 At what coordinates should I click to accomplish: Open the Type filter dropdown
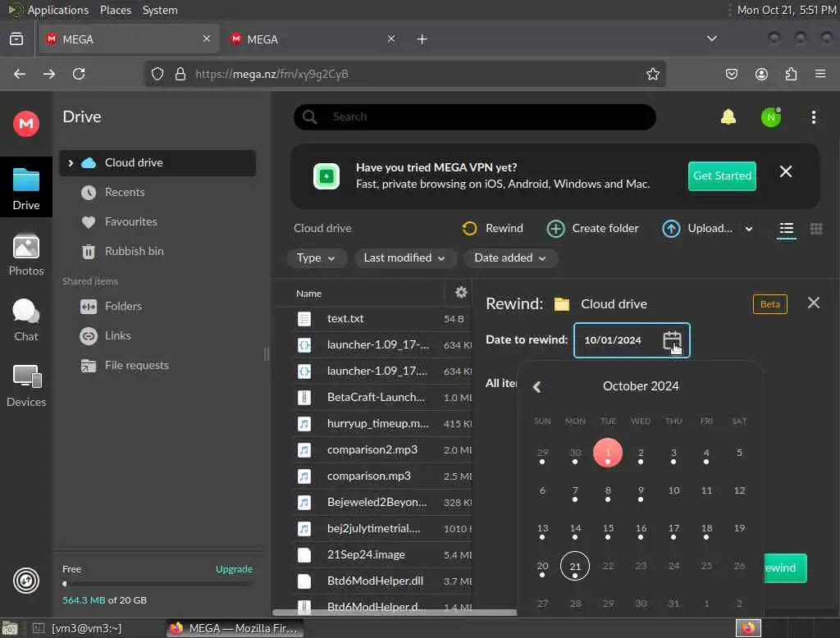317,258
